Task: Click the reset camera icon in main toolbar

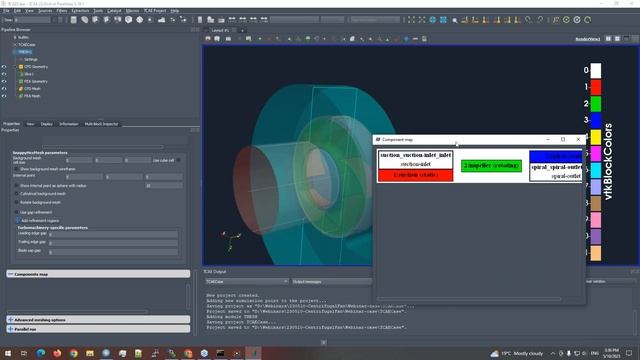Action: [411, 20]
